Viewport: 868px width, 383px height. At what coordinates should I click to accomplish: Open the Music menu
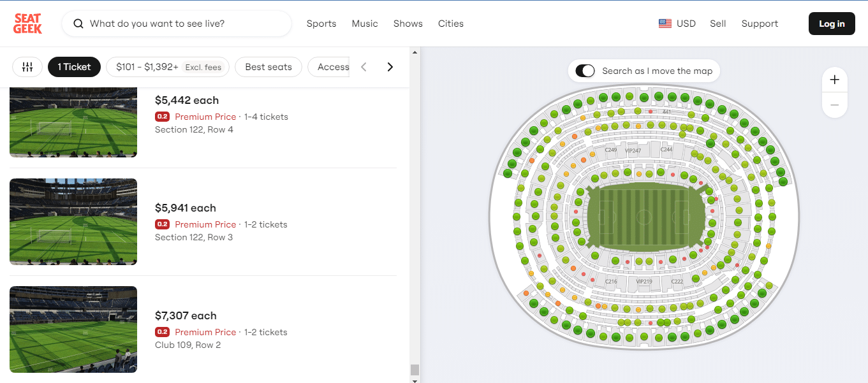(365, 24)
